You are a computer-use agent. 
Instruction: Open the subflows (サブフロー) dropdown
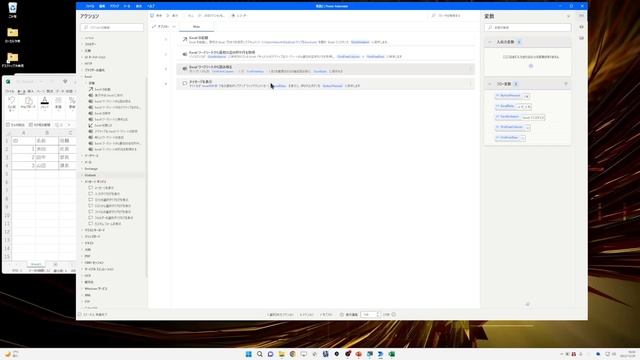164,27
